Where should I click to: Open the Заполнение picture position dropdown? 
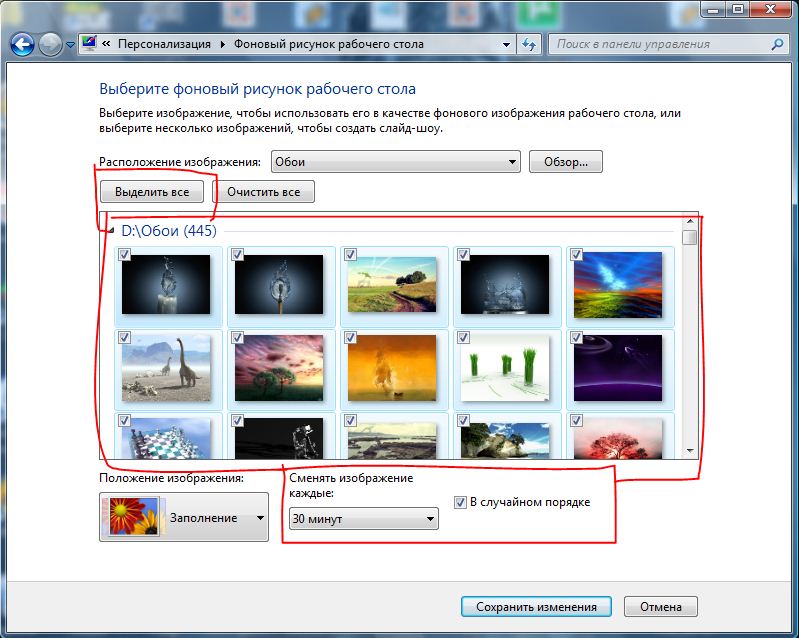coord(183,517)
